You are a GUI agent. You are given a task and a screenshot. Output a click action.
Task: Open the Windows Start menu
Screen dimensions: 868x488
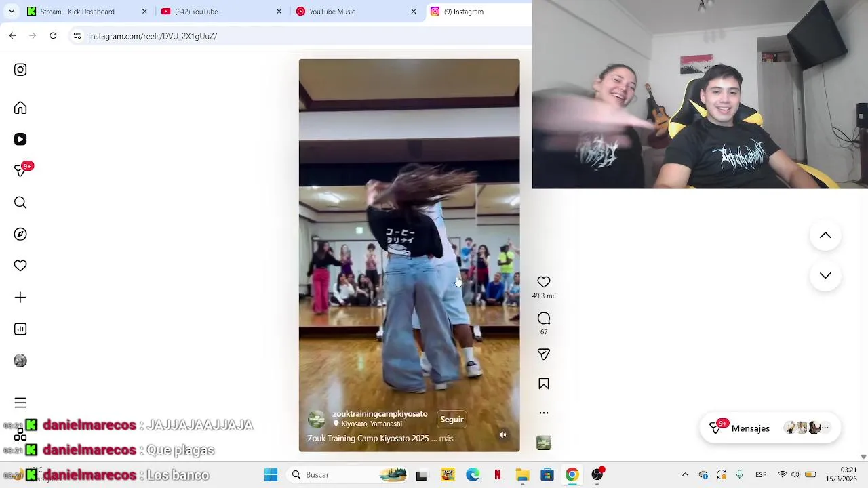[x=271, y=475]
